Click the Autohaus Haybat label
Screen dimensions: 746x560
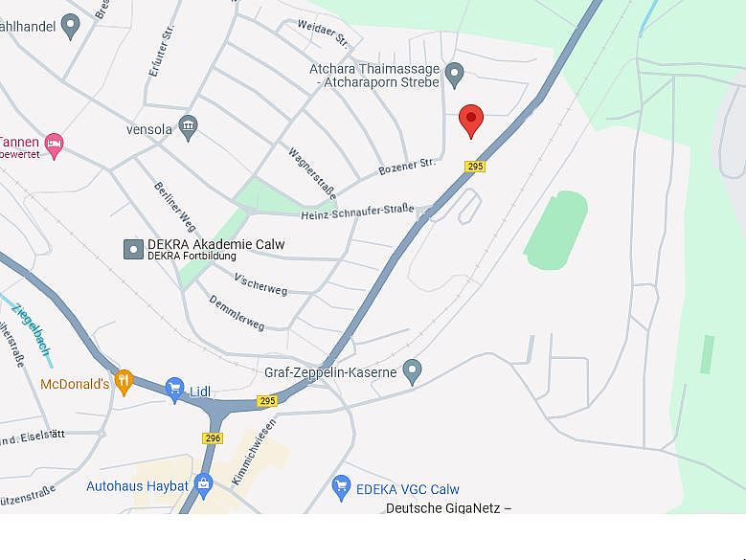(138, 486)
